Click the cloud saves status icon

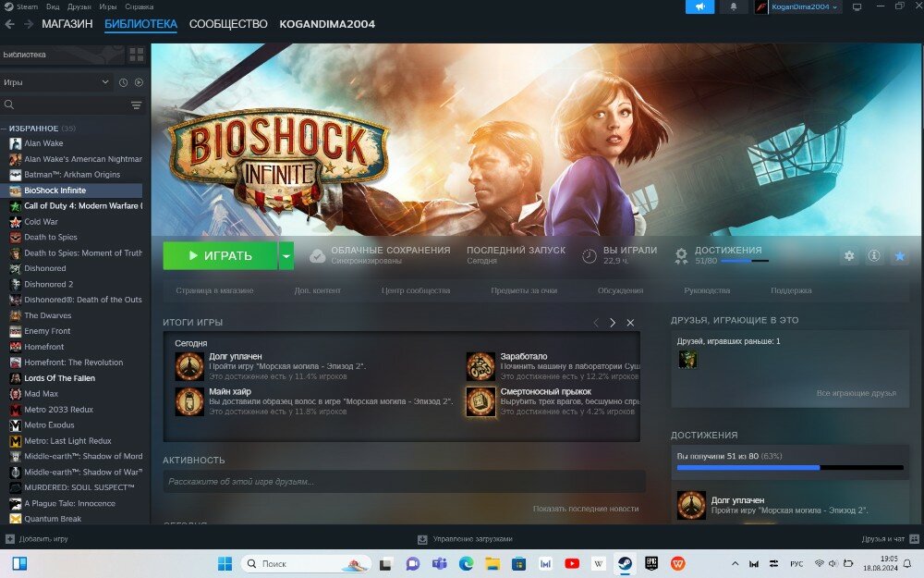(x=318, y=256)
